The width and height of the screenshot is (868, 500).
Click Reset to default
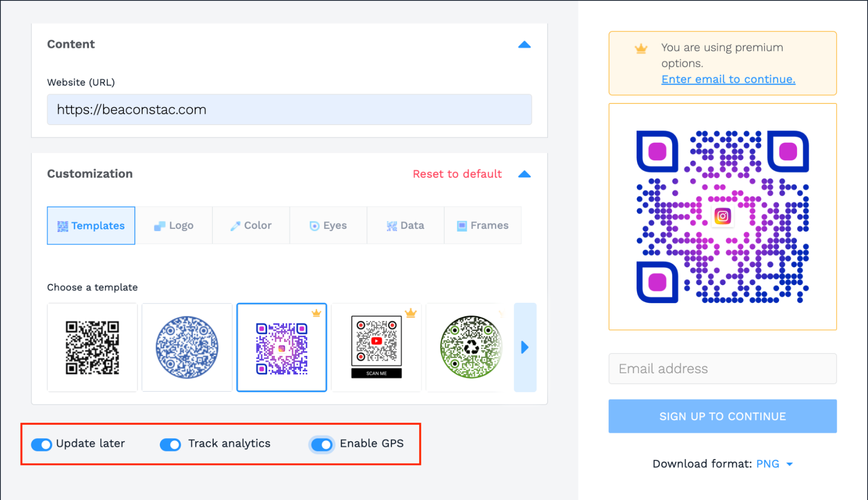(457, 174)
